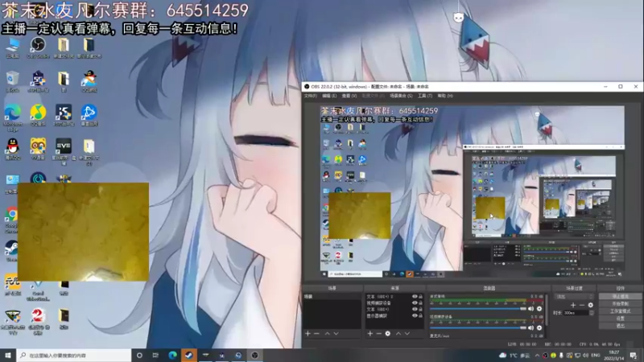
Task: Open the 场景集合(S) menu in OBS
Action: point(401,96)
